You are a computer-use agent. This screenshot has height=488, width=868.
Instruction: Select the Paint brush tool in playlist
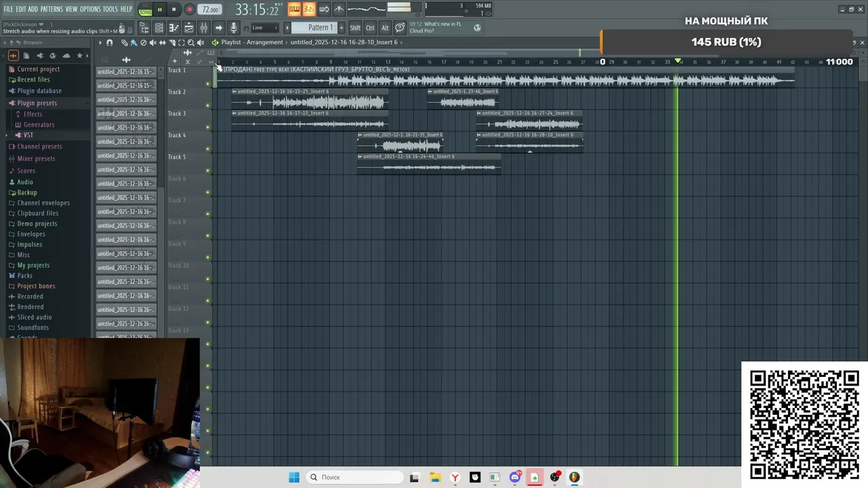(134, 43)
